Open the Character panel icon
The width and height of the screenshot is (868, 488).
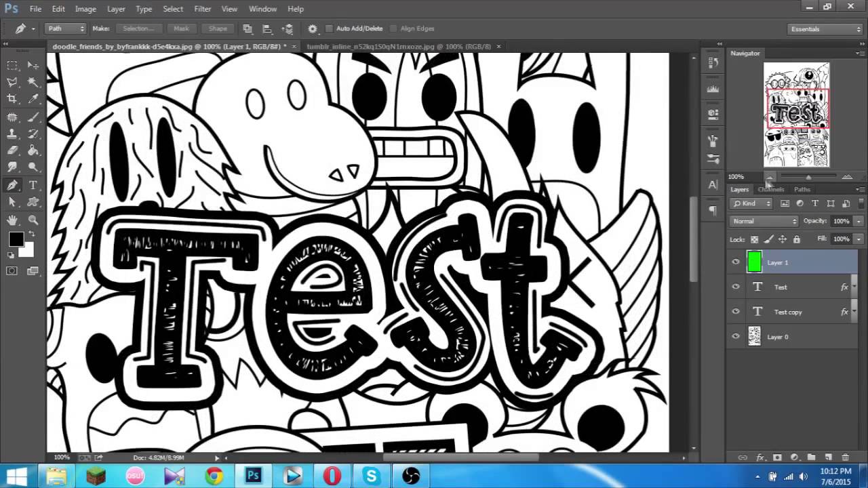[x=713, y=184]
